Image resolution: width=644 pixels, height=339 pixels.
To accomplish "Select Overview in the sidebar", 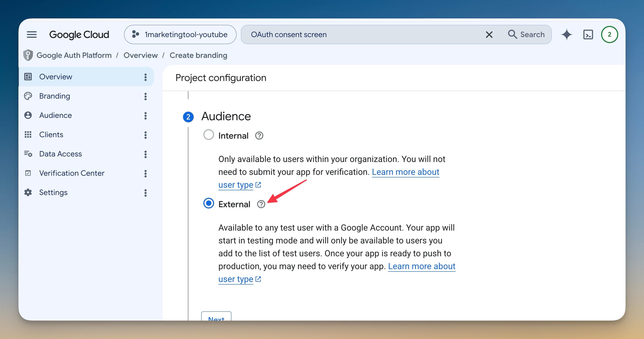I will [86, 77].
